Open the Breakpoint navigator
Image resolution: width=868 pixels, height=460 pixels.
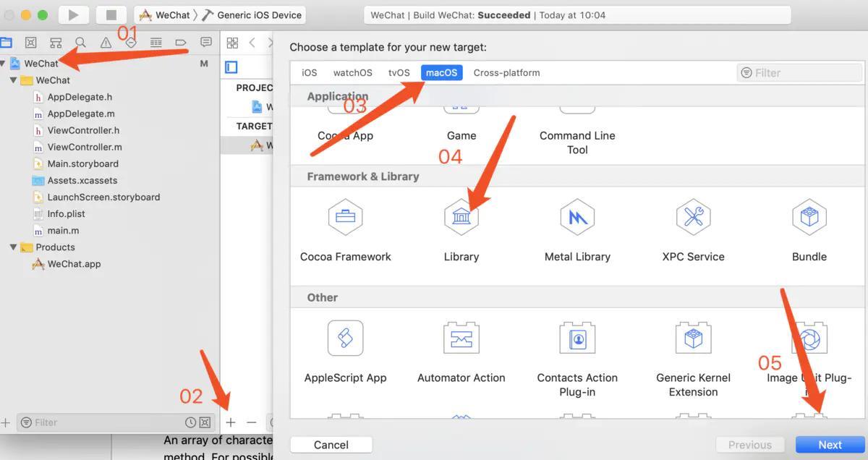(x=181, y=43)
